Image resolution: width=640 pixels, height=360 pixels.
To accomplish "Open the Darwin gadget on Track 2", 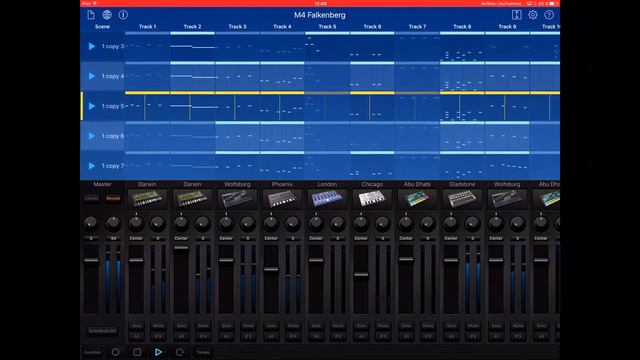I will [x=192, y=199].
